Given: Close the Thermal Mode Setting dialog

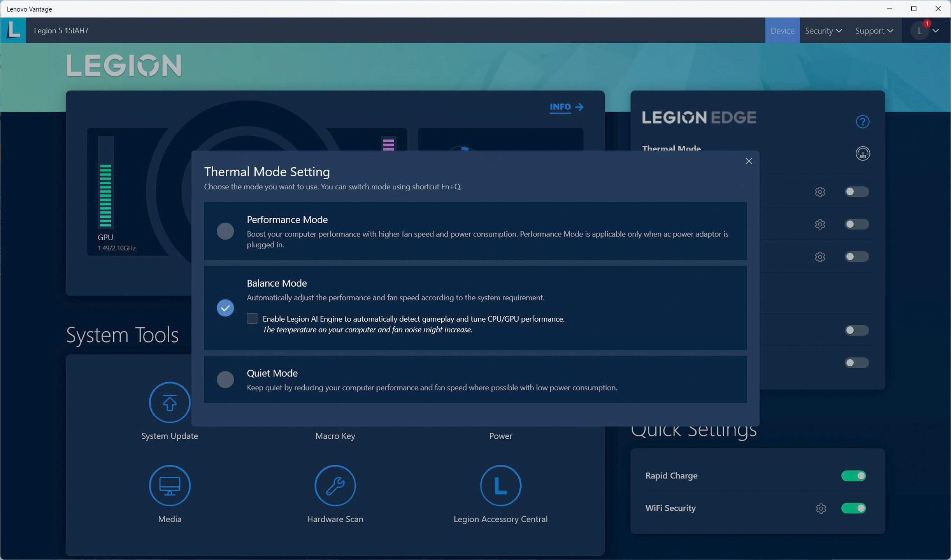Looking at the screenshot, I should (x=749, y=161).
